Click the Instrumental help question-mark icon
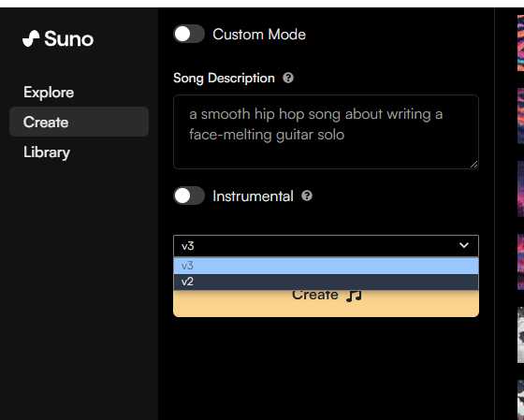This screenshot has width=524, height=420. (307, 196)
